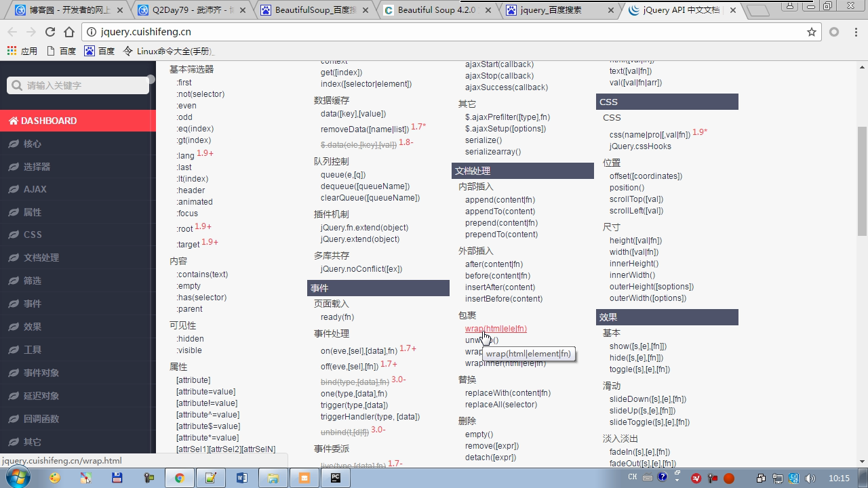
Task: Open the AJAX section in the sidebar
Action: pos(35,189)
